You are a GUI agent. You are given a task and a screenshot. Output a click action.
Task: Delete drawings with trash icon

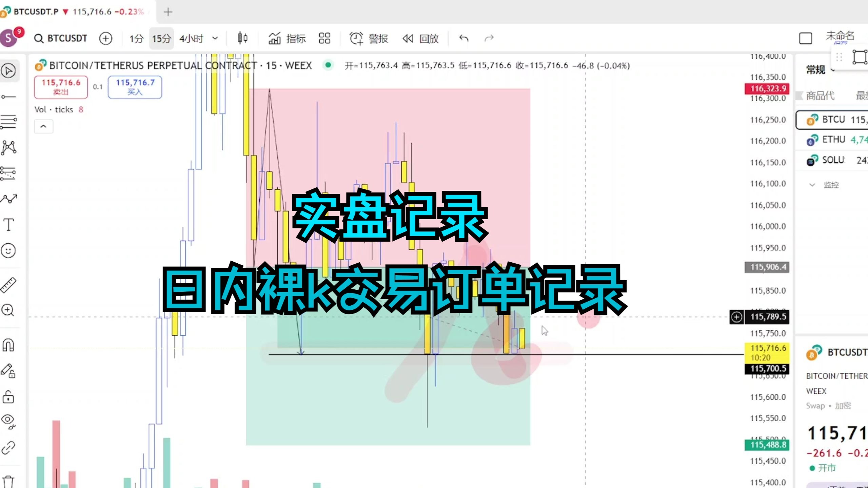pos(8,481)
